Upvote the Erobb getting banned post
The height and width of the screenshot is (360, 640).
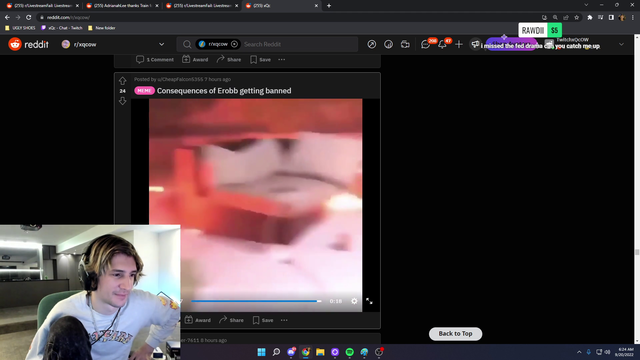point(122,81)
